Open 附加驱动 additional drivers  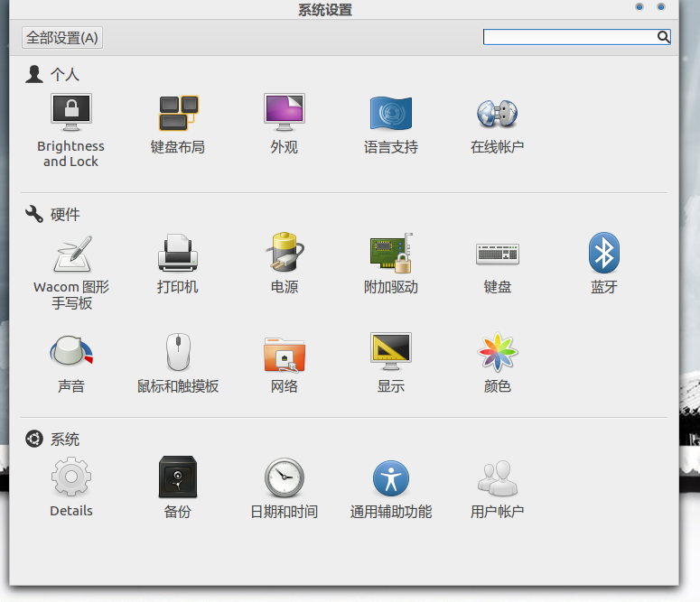390,264
